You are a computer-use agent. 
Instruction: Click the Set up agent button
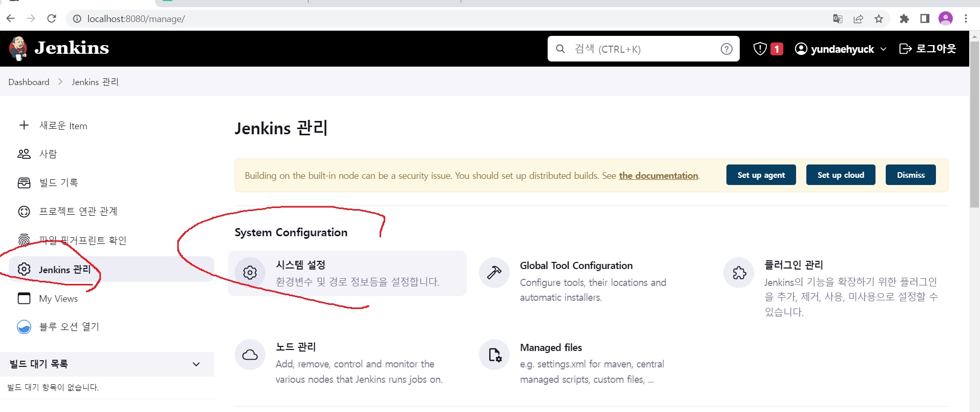tap(761, 175)
